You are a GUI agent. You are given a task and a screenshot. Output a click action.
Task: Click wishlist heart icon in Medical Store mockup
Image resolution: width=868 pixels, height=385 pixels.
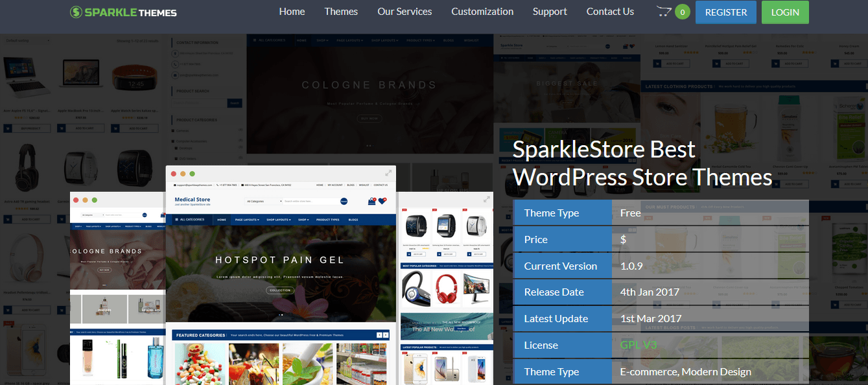coord(382,201)
